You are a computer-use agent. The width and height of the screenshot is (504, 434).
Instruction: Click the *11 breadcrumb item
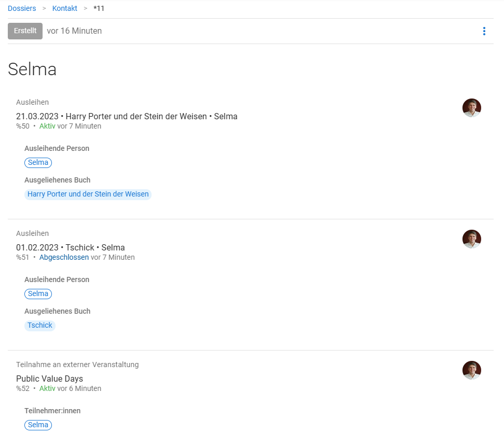point(99,8)
